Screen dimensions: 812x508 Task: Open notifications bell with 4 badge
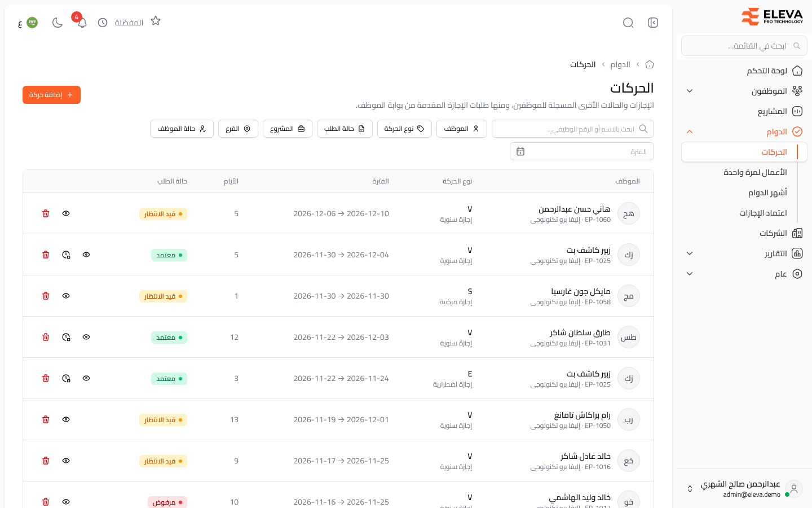82,23
